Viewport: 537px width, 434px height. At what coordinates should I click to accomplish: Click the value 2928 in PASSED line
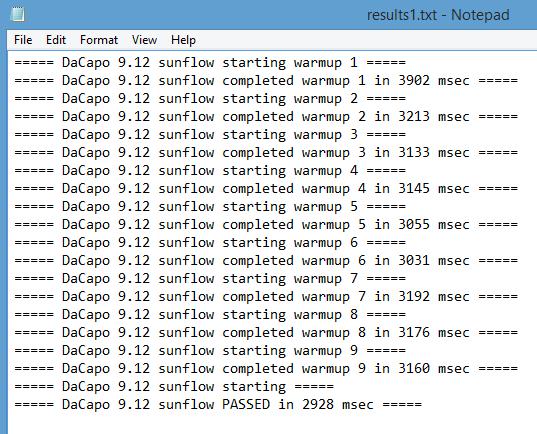(x=318, y=404)
